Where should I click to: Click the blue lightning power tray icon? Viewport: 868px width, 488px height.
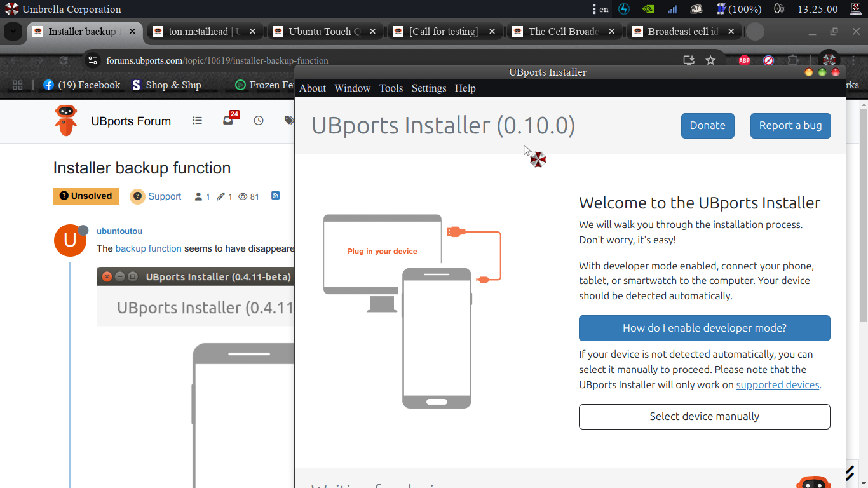coord(624,9)
